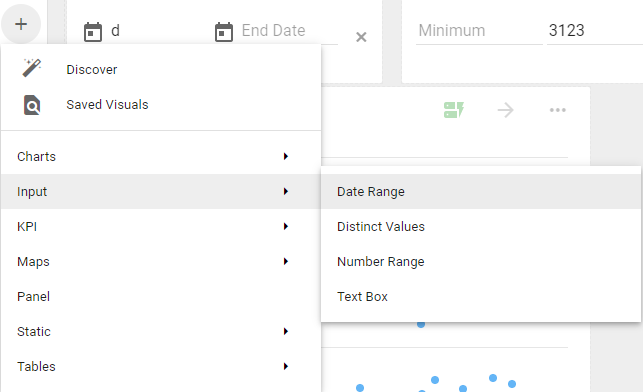Click the Discover magic wand icon

[x=32, y=68]
